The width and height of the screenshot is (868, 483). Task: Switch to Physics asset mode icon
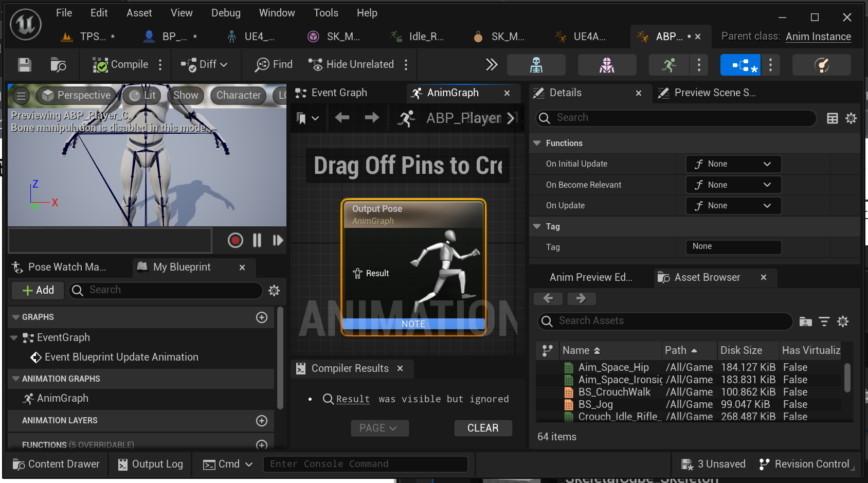pyautogui.click(x=821, y=65)
